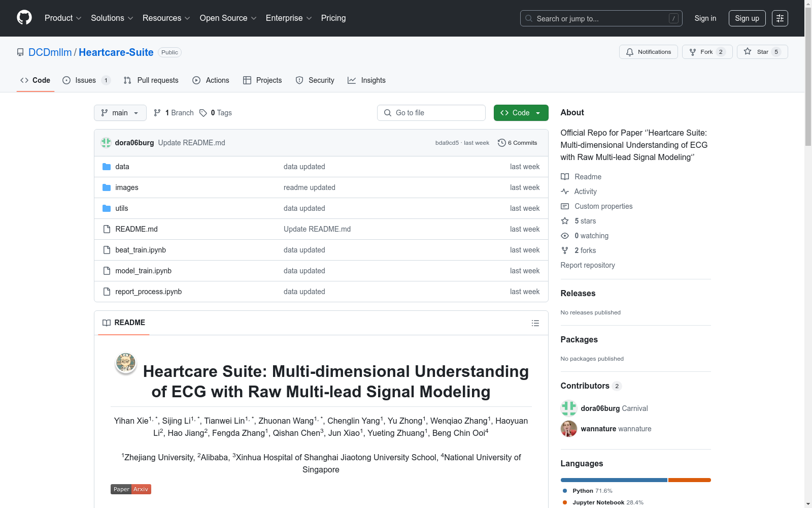The image size is (812, 508).
Task: Open the DCDmllm owner profile link
Action: [50, 52]
